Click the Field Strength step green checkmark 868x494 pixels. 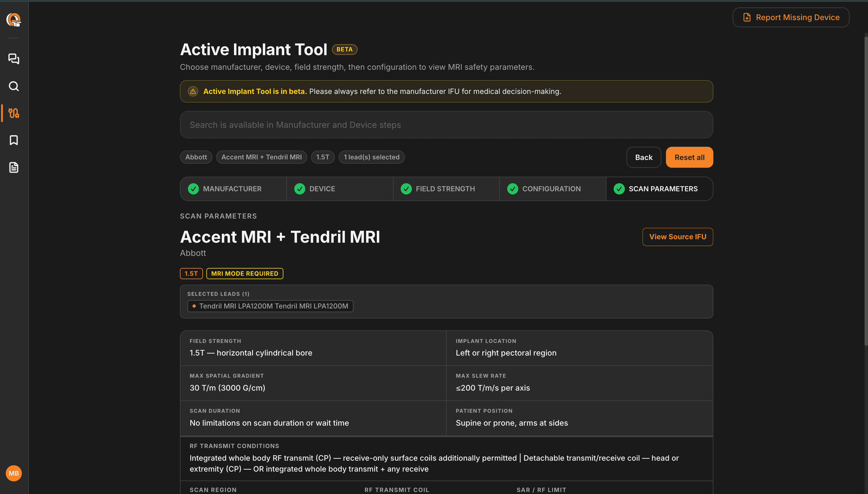tap(406, 189)
